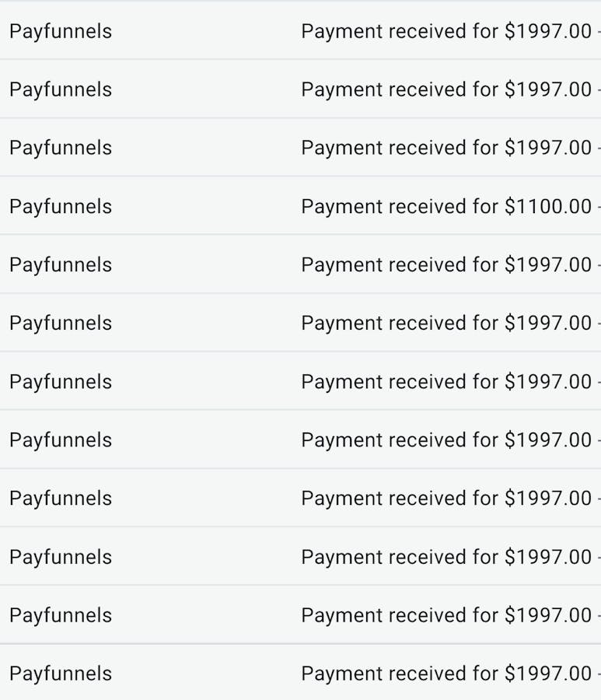This screenshot has width=601, height=700.
Task: Open the $1100.00 payment received email
Action: (x=446, y=207)
